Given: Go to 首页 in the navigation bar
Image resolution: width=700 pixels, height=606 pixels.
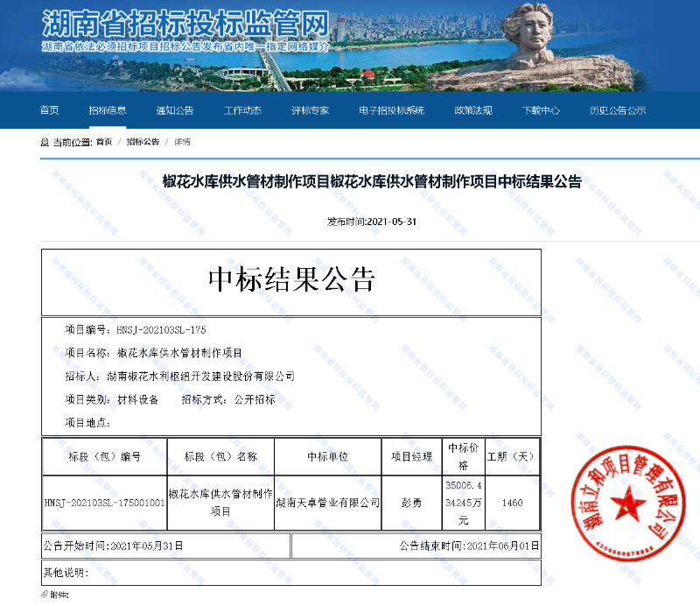Looking at the screenshot, I should [x=50, y=110].
